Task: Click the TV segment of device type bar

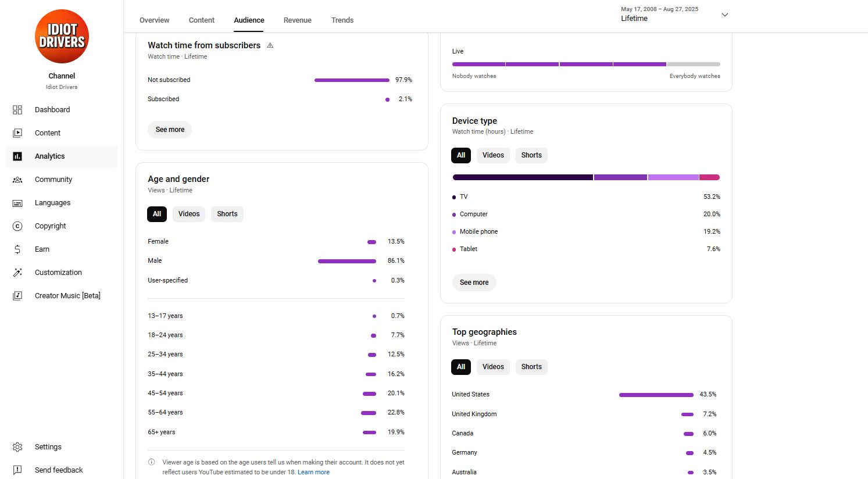Action: [x=522, y=177]
